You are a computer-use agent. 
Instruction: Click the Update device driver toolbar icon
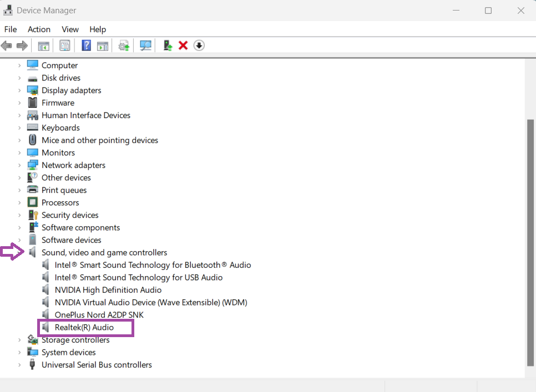pyautogui.click(x=167, y=45)
